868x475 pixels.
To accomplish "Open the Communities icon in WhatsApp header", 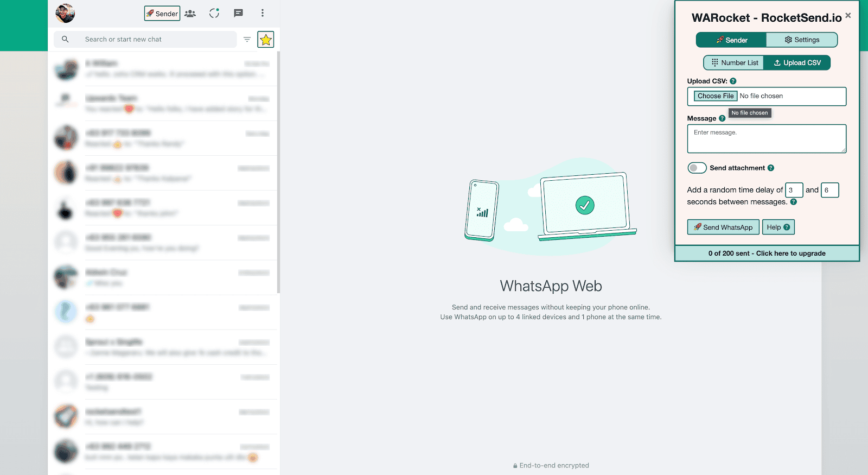I will tap(190, 14).
